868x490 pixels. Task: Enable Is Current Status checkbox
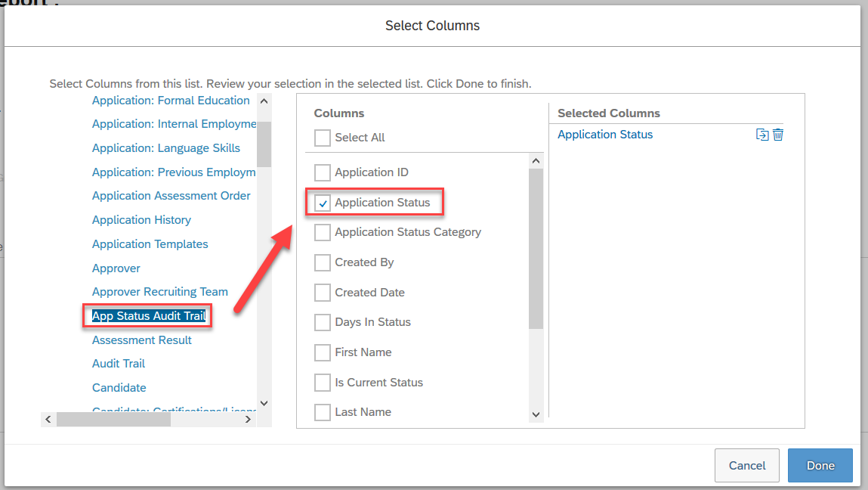322,383
